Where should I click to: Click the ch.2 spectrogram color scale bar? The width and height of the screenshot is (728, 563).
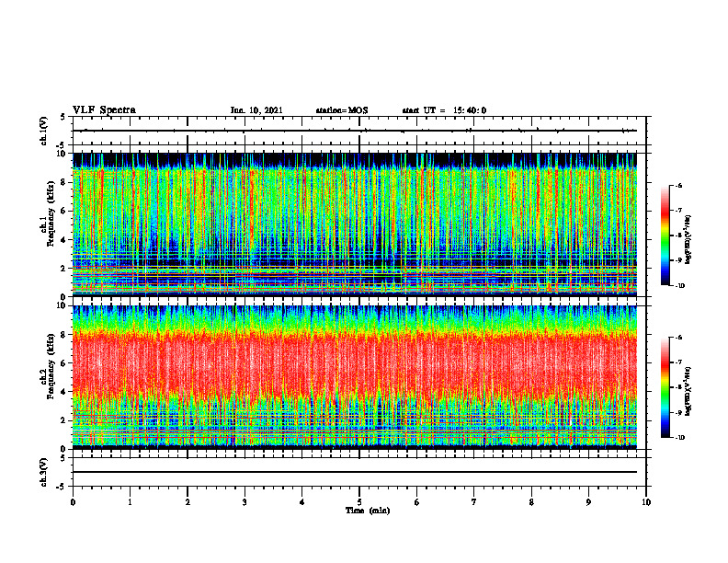[x=665, y=387]
